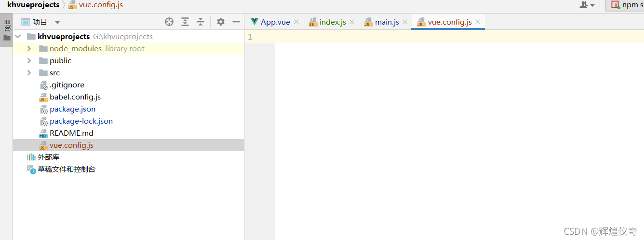Switch to the main.js editor tab

click(x=387, y=22)
